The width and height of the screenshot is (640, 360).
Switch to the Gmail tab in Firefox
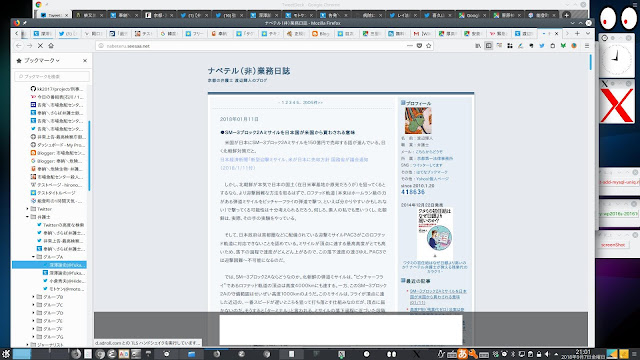coord(422,33)
